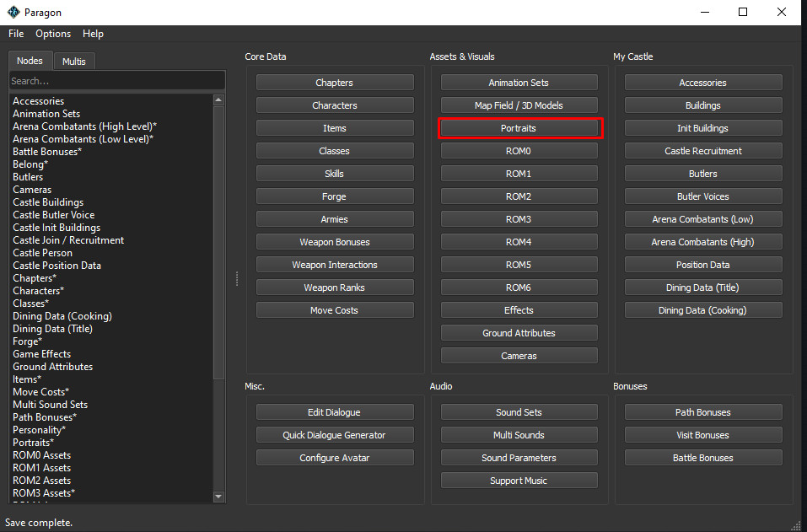Image resolution: width=807 pixels, height=532 pixels.
Task: Open the File menu
Action: click(x=16, y=34)
